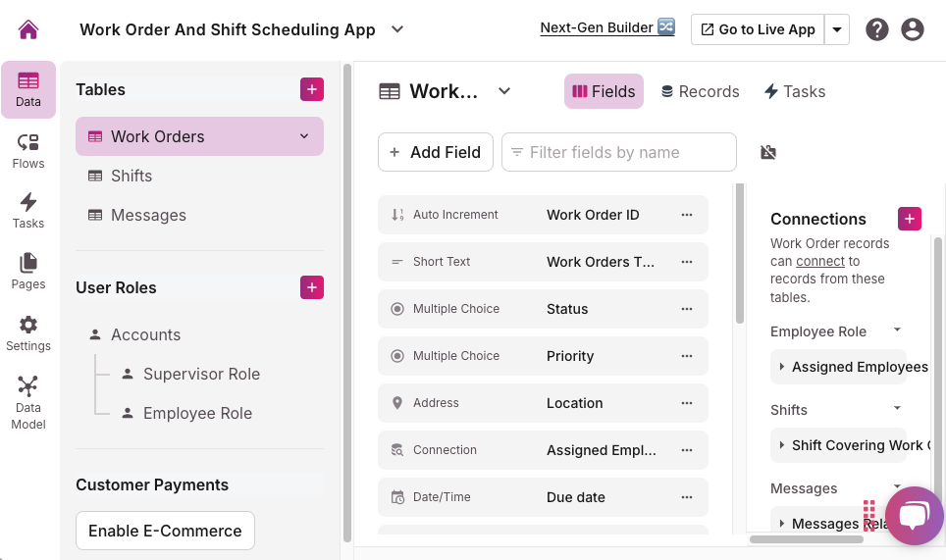The width and height of the screenshot is (946, 560).
Task: Open the Go to Live App dropdown arrow
Action: click(x=837, y=29)
